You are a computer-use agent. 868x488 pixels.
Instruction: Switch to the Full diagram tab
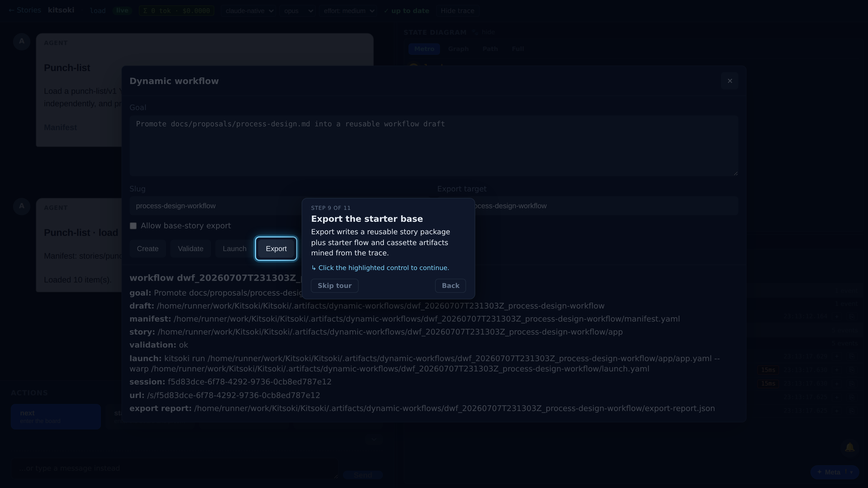pos(518,49)
